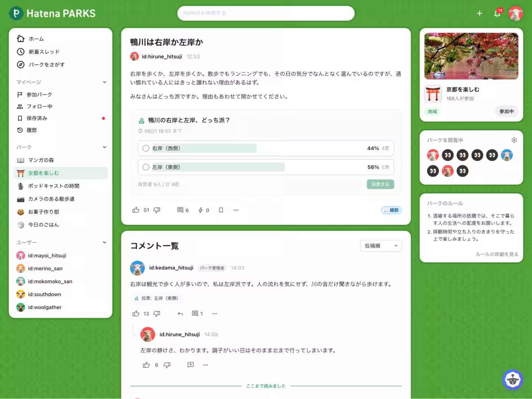
Task: Click the plus create icon in header
Action: pos(479,13)
